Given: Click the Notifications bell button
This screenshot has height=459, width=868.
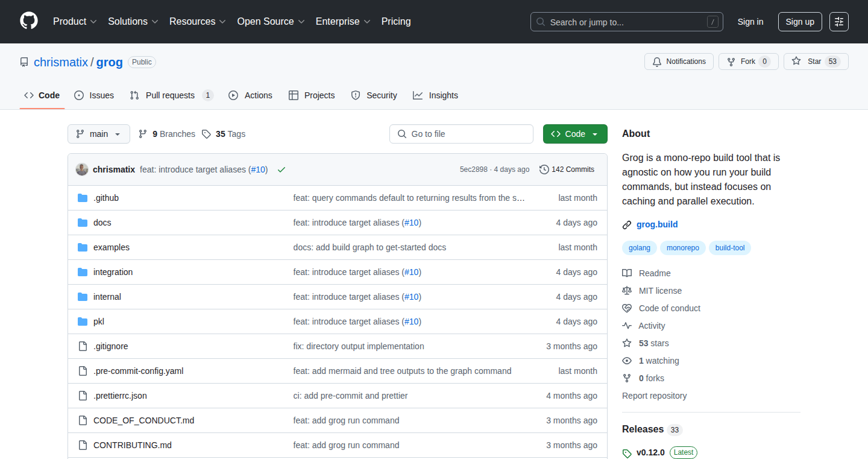Looking at the screenshot, I should (679, 62).
